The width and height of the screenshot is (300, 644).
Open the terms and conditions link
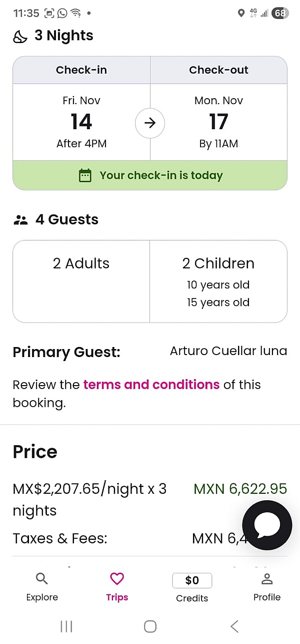coord(151,385)
